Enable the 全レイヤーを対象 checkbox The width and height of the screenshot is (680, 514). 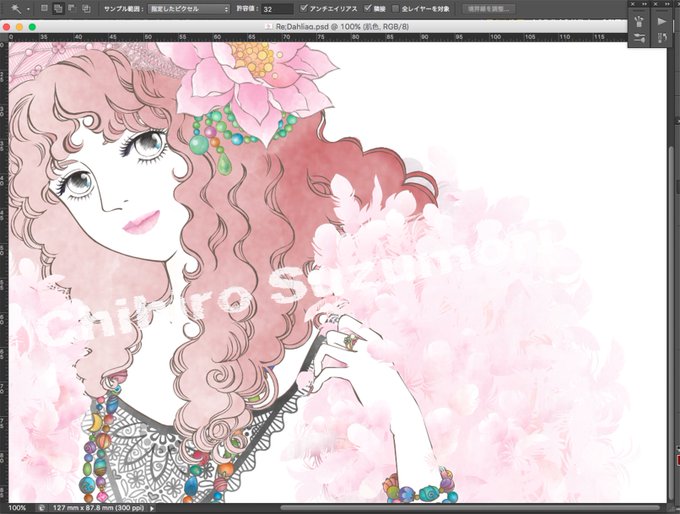pyautogui.click(x=396, y=8)
